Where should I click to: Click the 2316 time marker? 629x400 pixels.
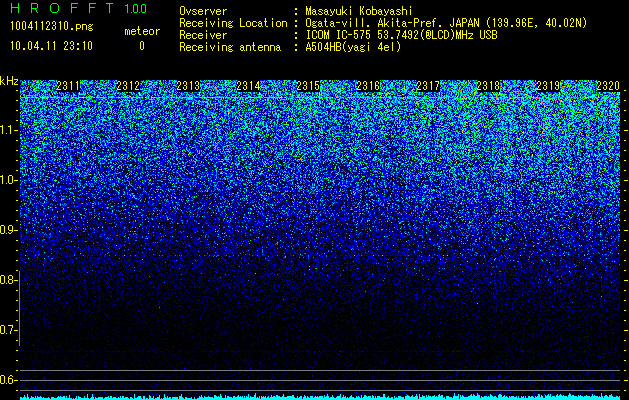coord(368,86)
